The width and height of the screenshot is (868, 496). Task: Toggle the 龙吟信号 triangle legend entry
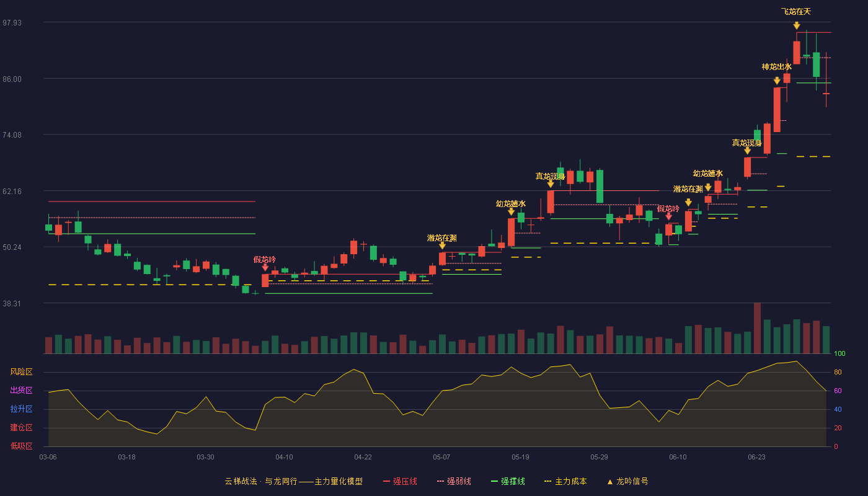point(627,481)
